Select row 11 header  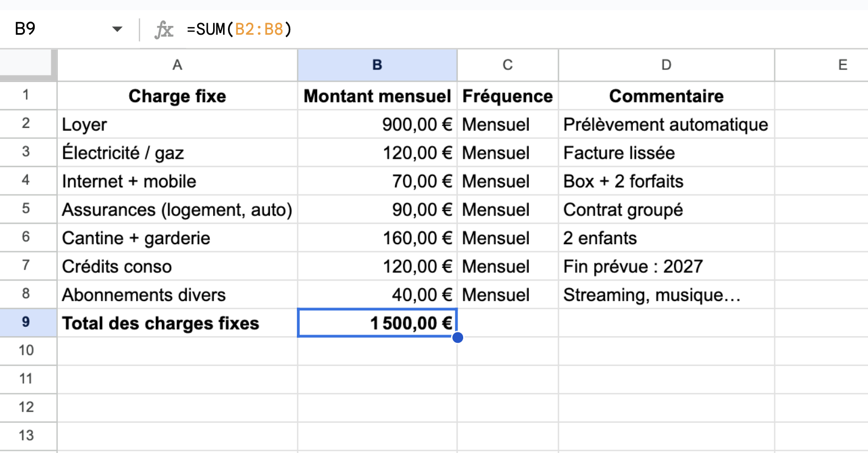28,380
